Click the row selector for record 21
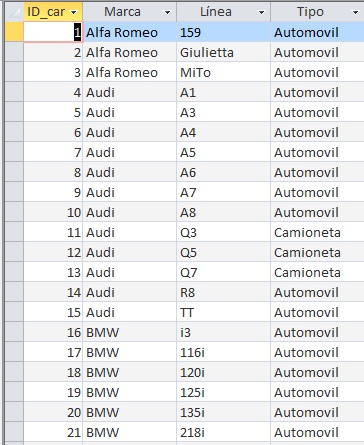 14,432
